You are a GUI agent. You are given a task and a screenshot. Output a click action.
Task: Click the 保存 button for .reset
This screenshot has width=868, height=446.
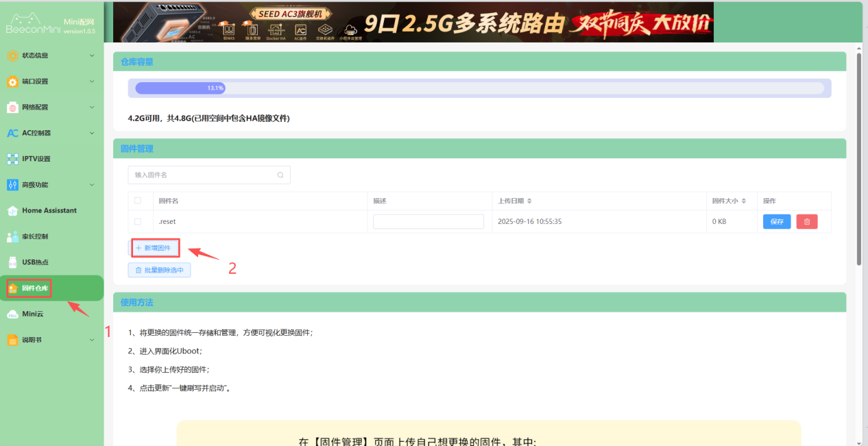pyautogui.click(x=777, y=222)
